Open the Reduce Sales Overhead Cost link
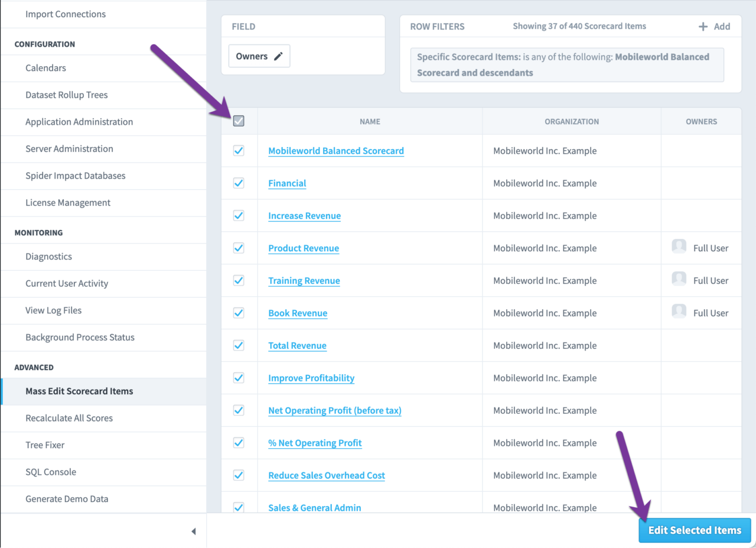Image resolution: width=756 pixels, height=548 pixels. click(326, 475)
